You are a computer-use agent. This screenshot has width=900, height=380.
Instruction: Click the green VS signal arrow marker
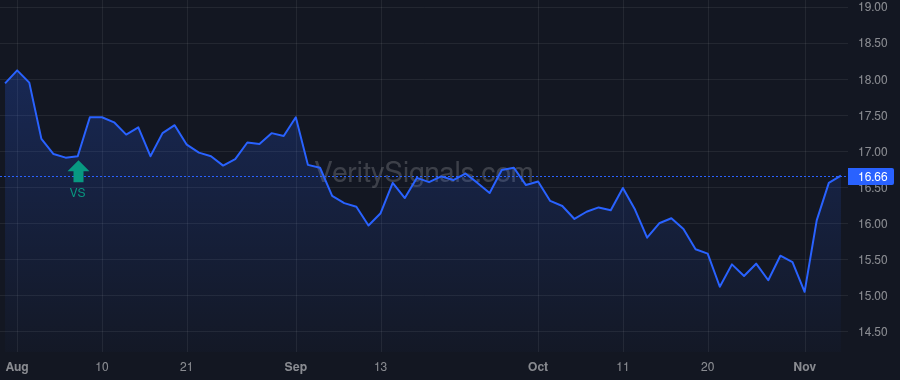[x=78, y=171]
